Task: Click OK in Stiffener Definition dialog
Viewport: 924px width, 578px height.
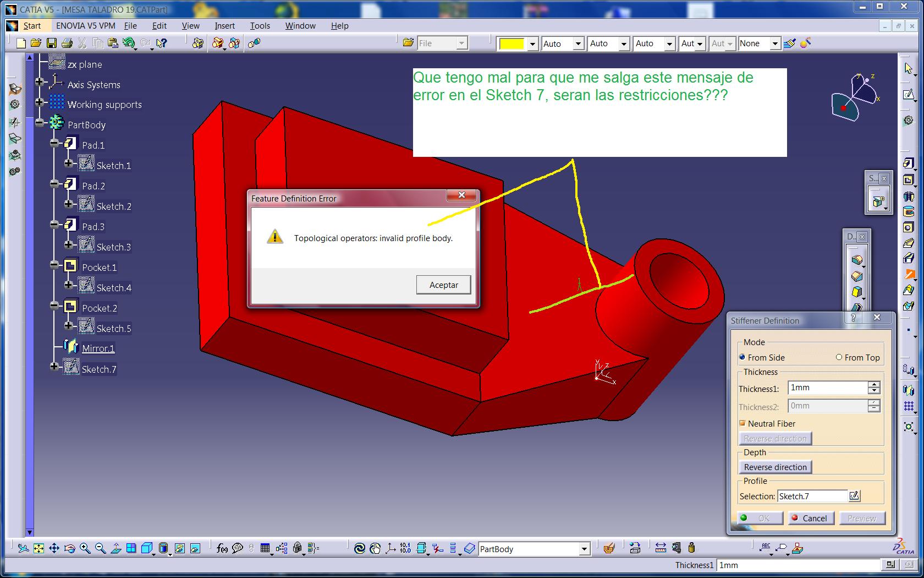Action: tap(760, 518)
